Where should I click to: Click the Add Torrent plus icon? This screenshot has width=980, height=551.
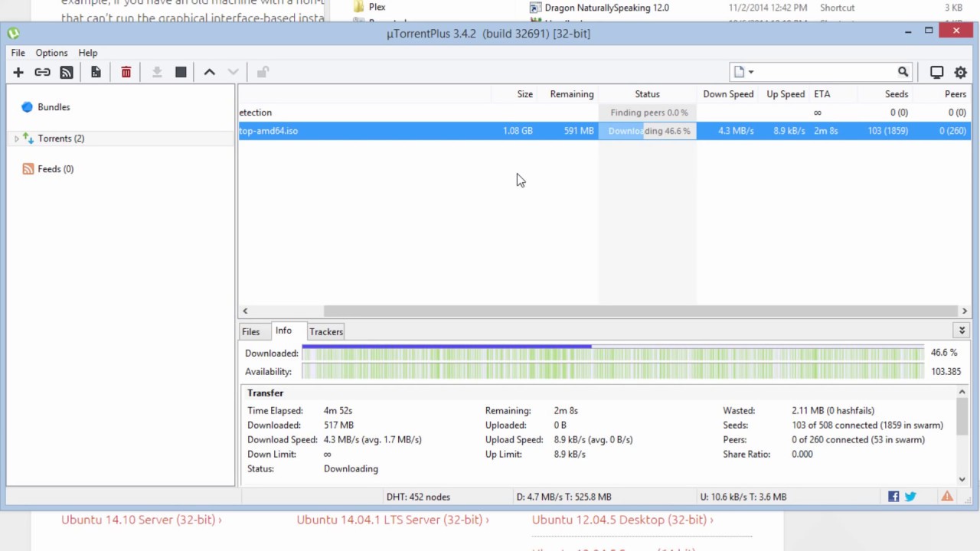point(18,72)
